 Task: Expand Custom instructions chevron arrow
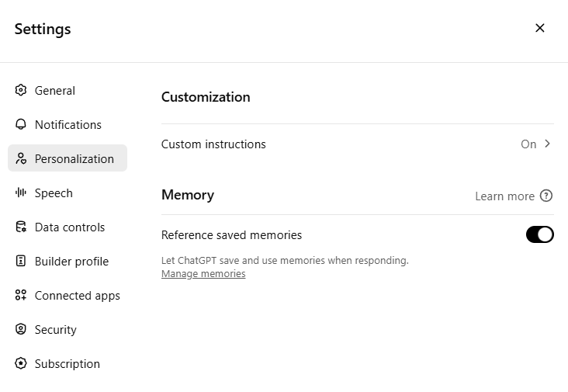pos(547,144)
